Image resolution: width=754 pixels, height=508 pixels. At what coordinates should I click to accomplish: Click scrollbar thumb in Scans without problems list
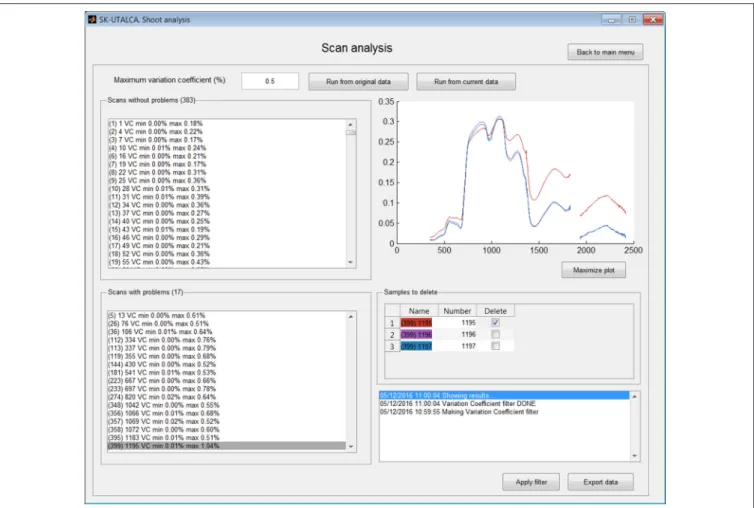point(351,132)
